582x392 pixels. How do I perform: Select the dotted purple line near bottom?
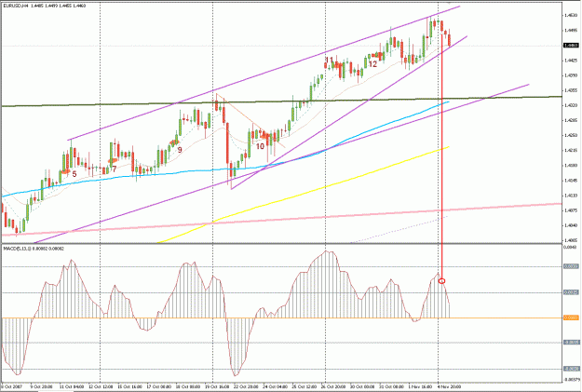(x=399, y=229)
